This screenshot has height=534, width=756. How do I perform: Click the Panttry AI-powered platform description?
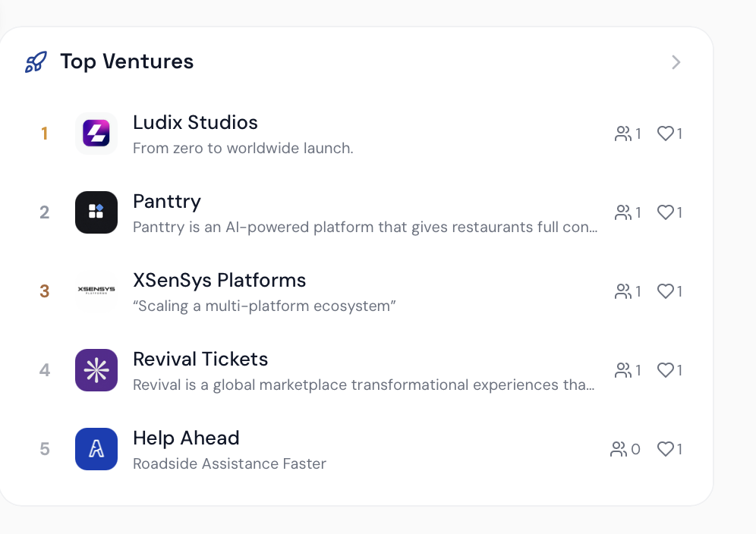364,227
